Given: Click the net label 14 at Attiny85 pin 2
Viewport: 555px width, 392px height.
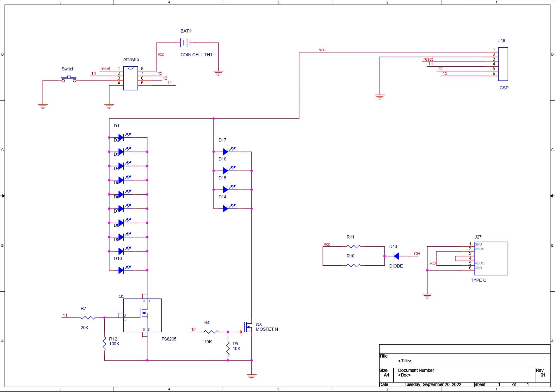Looking at the screenshot, I should point(94,73).
